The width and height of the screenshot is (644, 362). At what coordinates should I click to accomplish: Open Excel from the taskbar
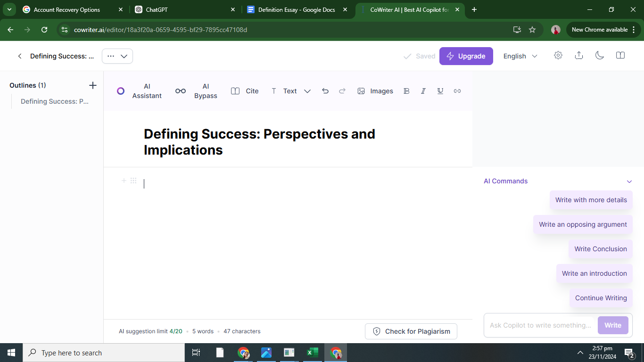(312, 353)
